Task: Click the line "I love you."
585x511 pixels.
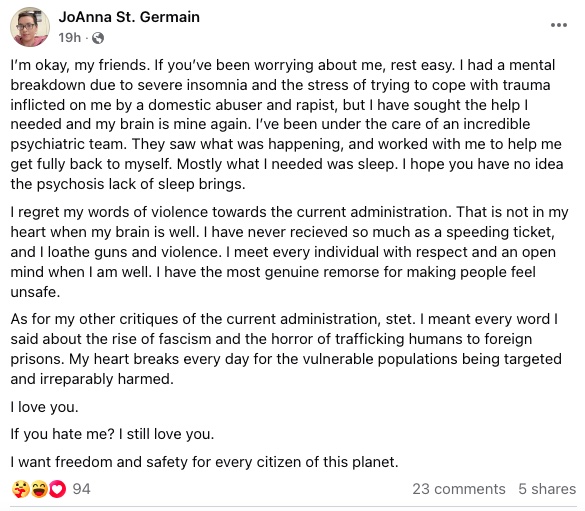Action: (x=44, y=407)
